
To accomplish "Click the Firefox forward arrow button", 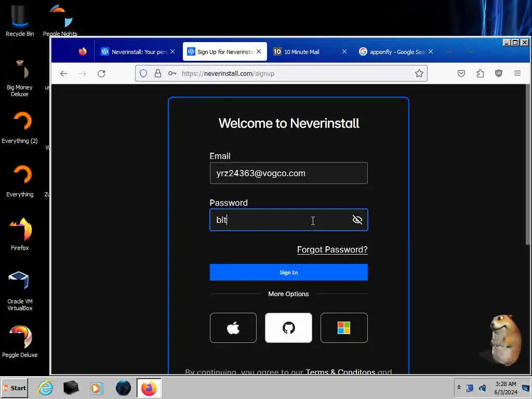I will [x=83, y=74].
